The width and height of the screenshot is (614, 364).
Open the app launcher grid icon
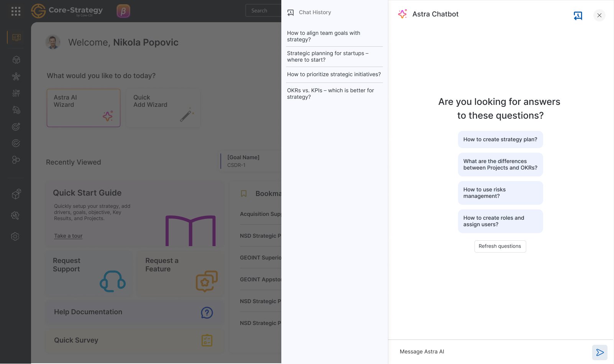coord(16,11)
